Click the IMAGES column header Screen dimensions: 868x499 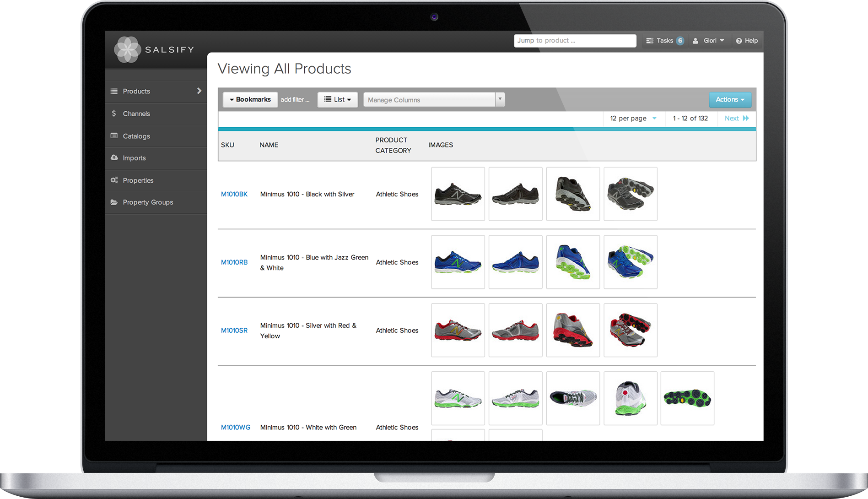(x=441, y=145)
